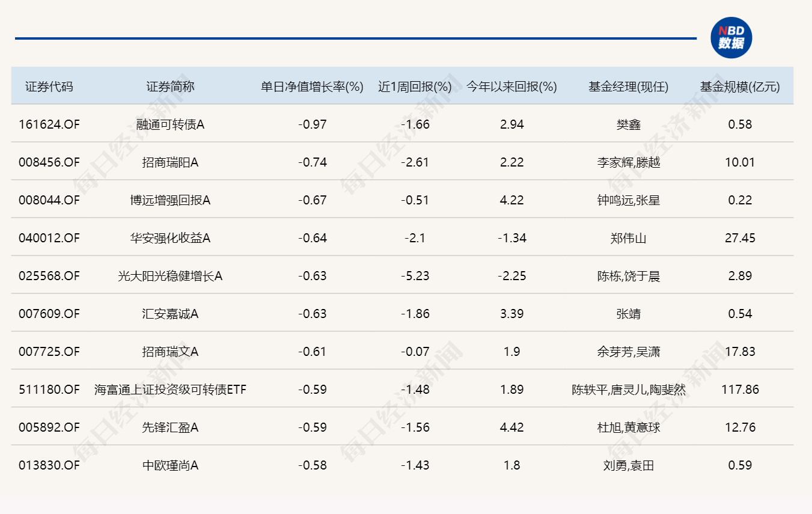812x514 pixels.
Task: Click daily growth value -0.58
Action: click(x=313, y=465)
